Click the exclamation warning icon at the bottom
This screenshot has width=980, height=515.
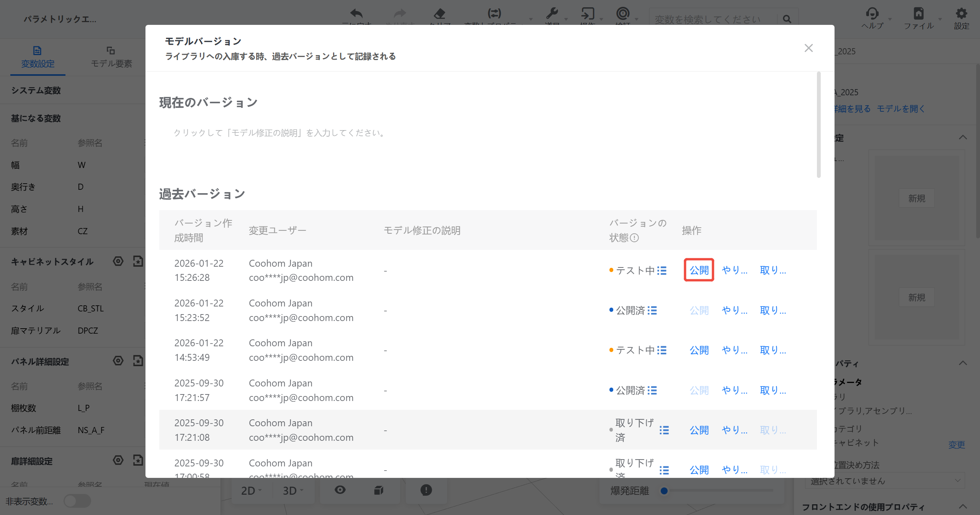[426, 490]
